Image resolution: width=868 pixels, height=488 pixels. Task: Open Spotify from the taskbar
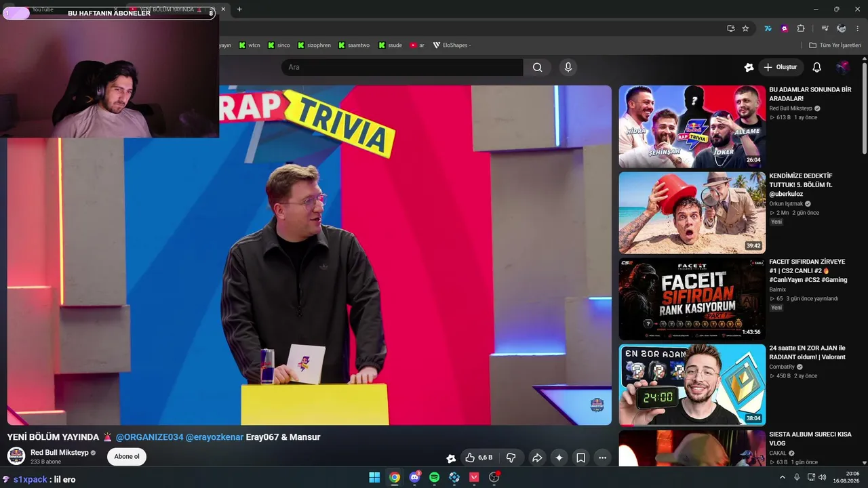pyautogui.click(x=434, y=477)
